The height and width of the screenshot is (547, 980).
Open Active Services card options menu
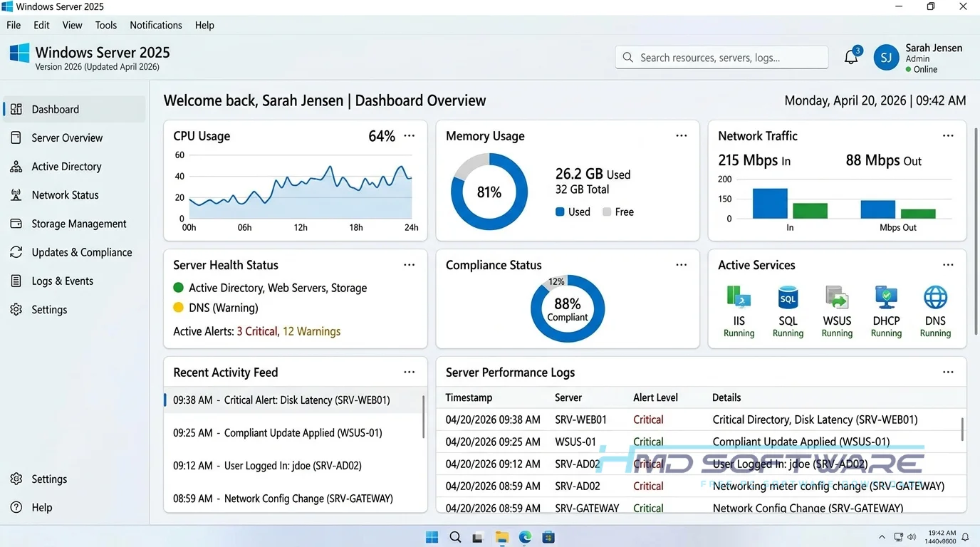click(948, 264)
